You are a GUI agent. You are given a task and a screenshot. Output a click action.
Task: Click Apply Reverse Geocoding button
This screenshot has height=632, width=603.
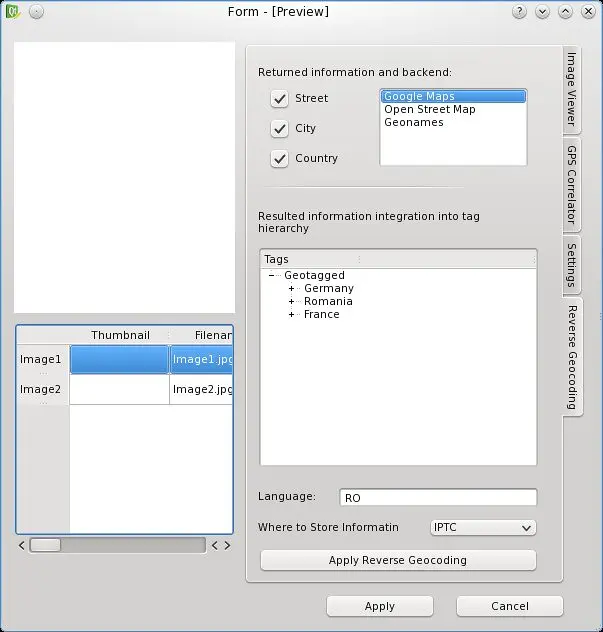tap(398, 560)
